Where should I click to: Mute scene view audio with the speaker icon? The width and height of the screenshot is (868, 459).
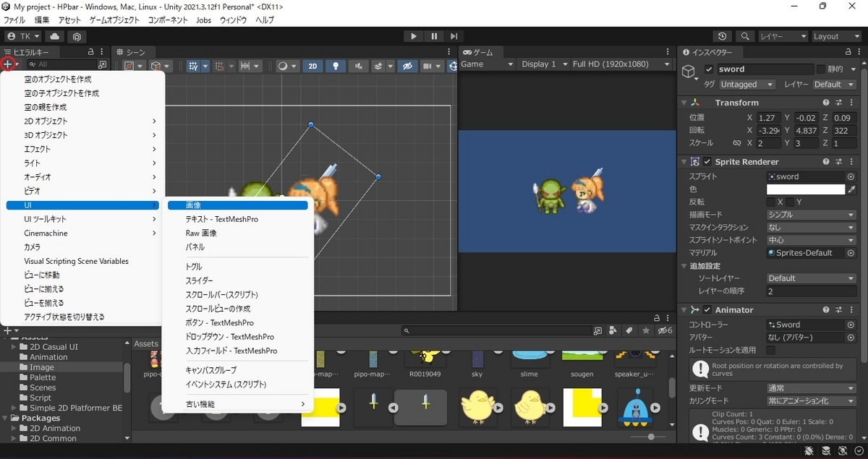(357, 65)
